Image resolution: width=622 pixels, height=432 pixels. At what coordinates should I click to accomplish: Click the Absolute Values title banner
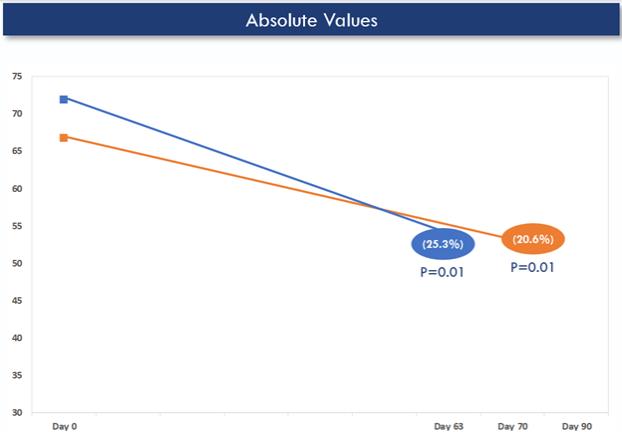pos(311,19)
